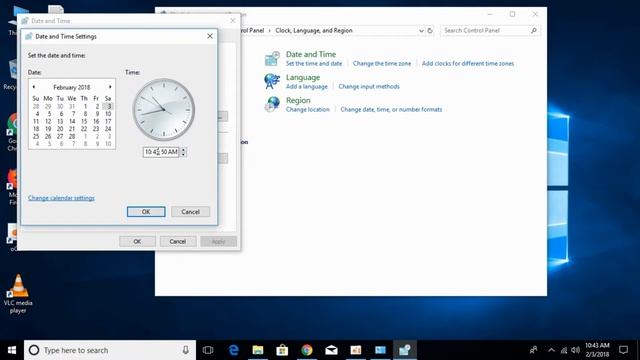The width and height of the screenshot is (640, 360).
Task: Open the Change location link
Action: pyautogui.click(x=307, y=109)
